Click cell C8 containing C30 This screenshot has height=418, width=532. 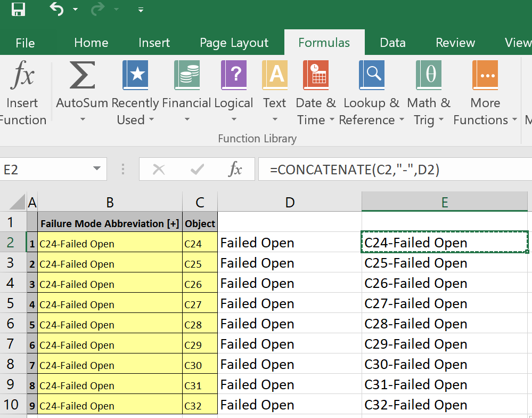click(200, 364)
